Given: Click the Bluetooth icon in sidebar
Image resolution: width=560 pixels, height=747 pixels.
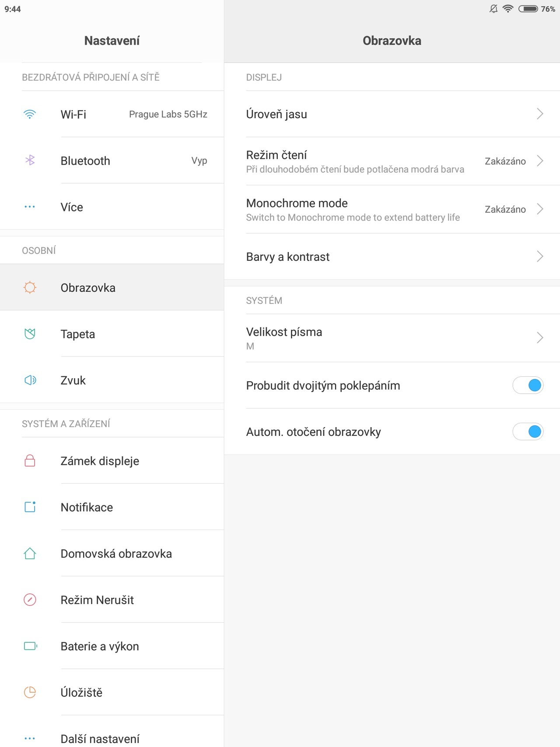Looking at the screenshot, I should click(29, 161).
